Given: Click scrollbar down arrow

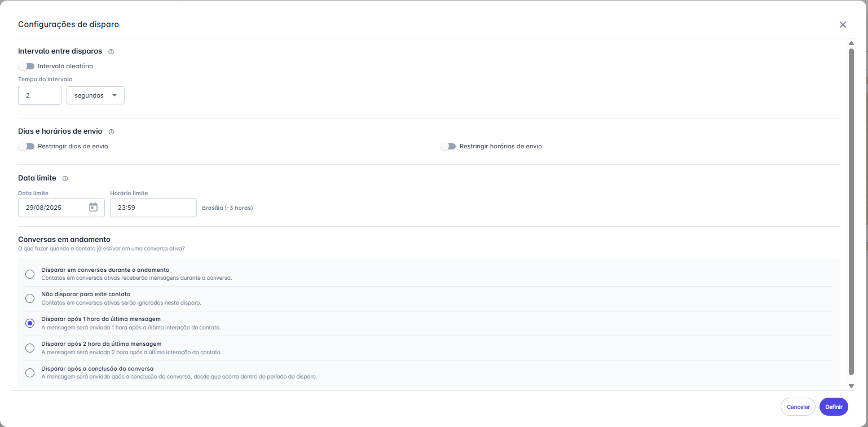Looking at the screenshot, I should click(851, 386).
